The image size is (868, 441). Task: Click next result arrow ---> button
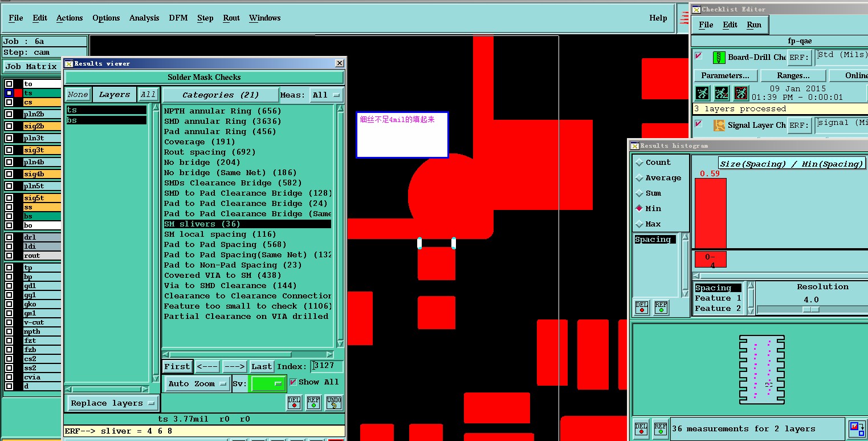coord(234,366)
